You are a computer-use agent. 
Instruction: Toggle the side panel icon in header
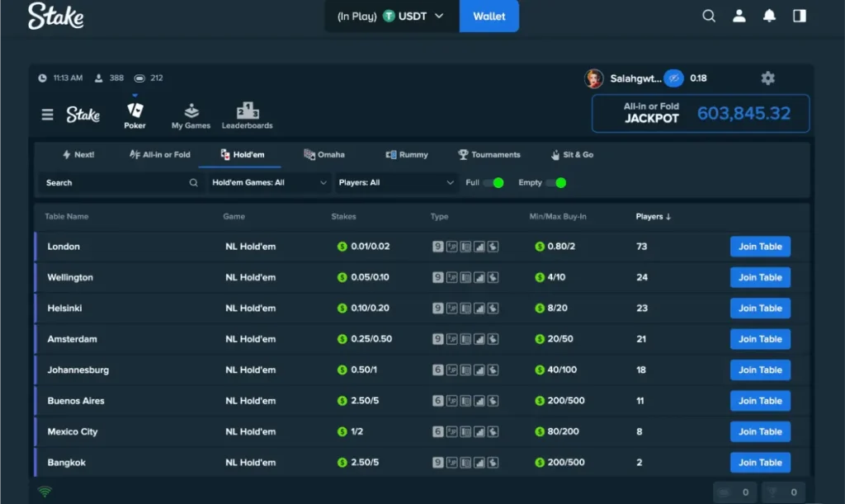(799, 16)
